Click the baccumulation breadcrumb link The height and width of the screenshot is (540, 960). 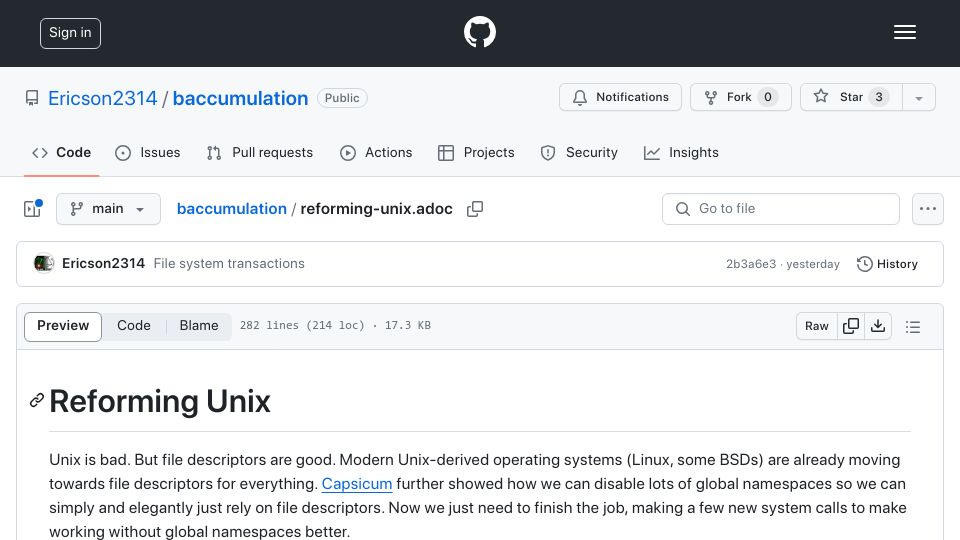pyautogui.click(x=231, y=209)
